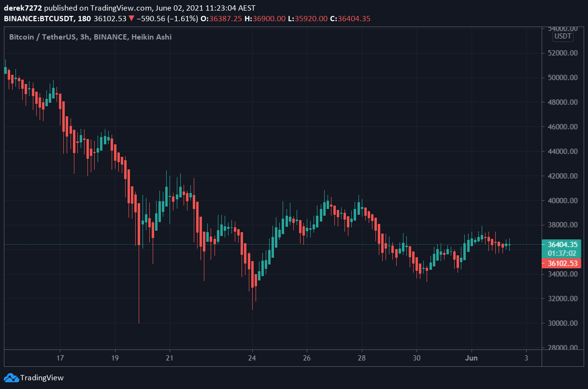Click the 26 date label on time axis
The height and width of the screenshot is (389, 588).
pyautogui.click(x=307, y=358)
